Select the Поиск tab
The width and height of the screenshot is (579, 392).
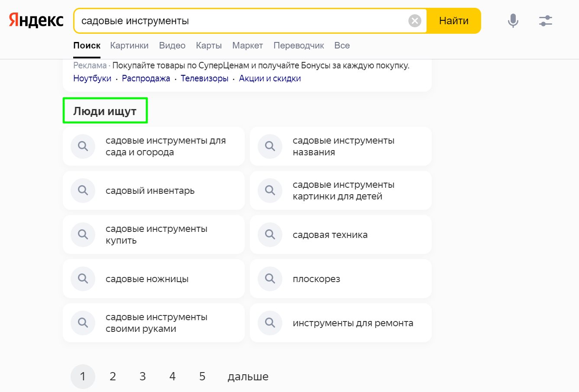click(x=87, y=45)
